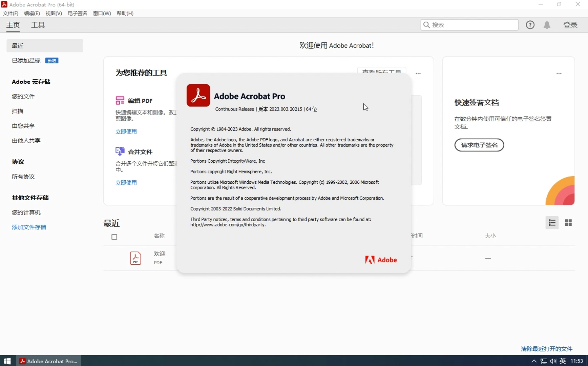
Task: Sort by the 名称 column header
Action: 159,236
